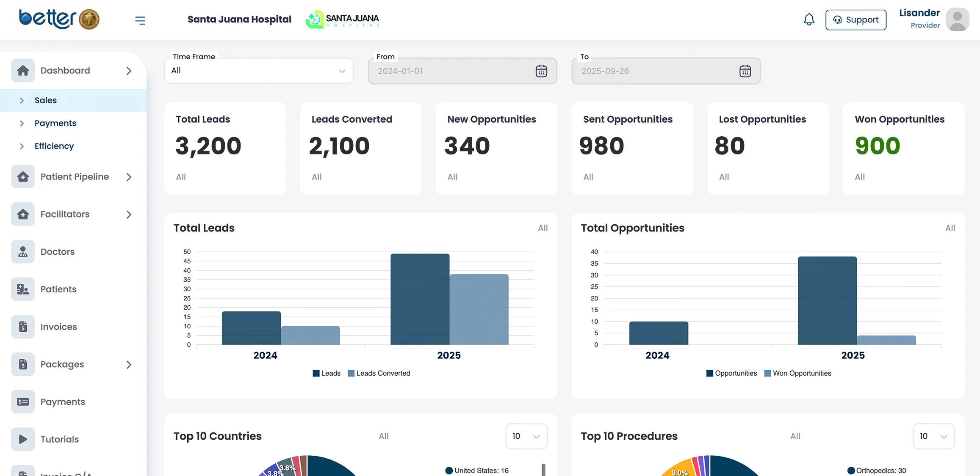Image resolution: width=980 pixels, height=476 pixels.
Task: Click the Facilitators sidebar icon
Action: pyautogui.click(x=23, y=214)
